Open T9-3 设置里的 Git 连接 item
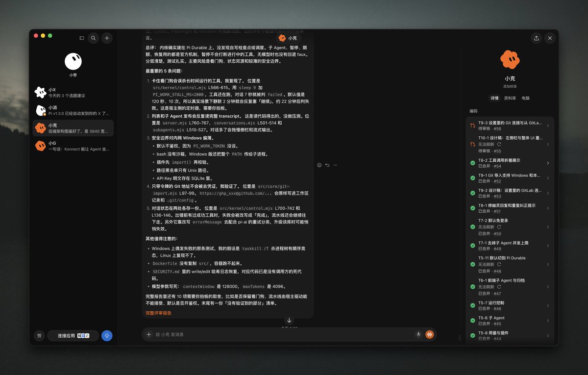Image resolution: width=588 pixels, height=375 pixels. (x=510, y=125)
